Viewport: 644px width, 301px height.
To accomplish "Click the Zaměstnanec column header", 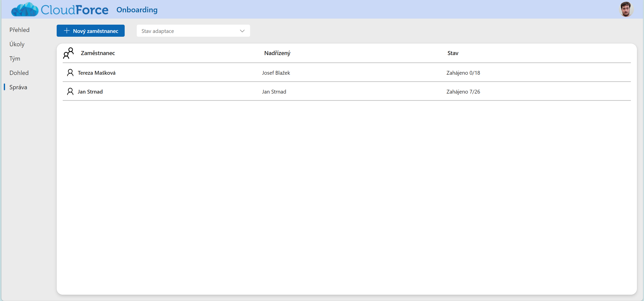I will point(98,53).
